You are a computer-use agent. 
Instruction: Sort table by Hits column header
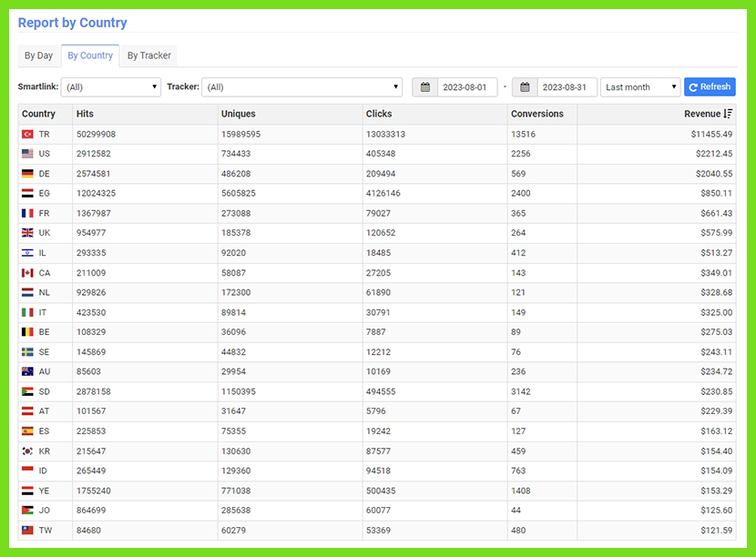[85, 114]
